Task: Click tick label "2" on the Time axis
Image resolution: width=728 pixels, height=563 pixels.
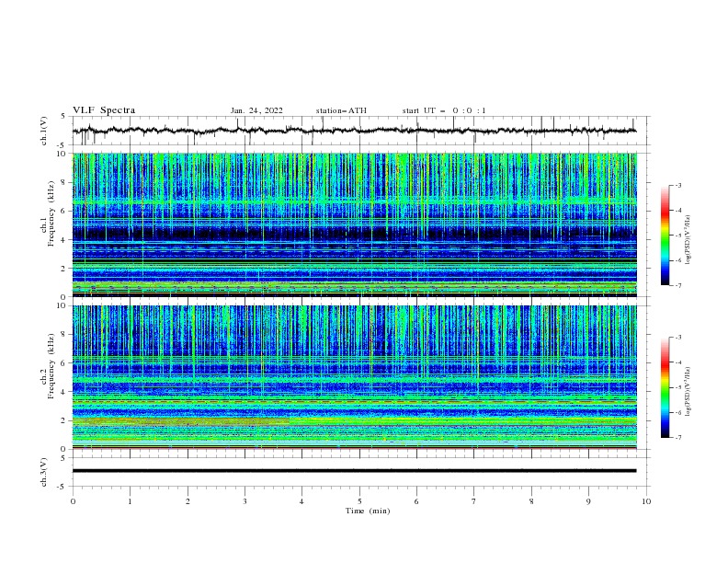Action: coord(188,501)
